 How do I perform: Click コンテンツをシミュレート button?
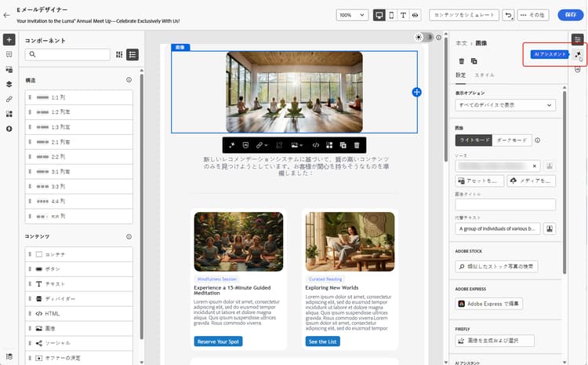(x=464, y=15)
